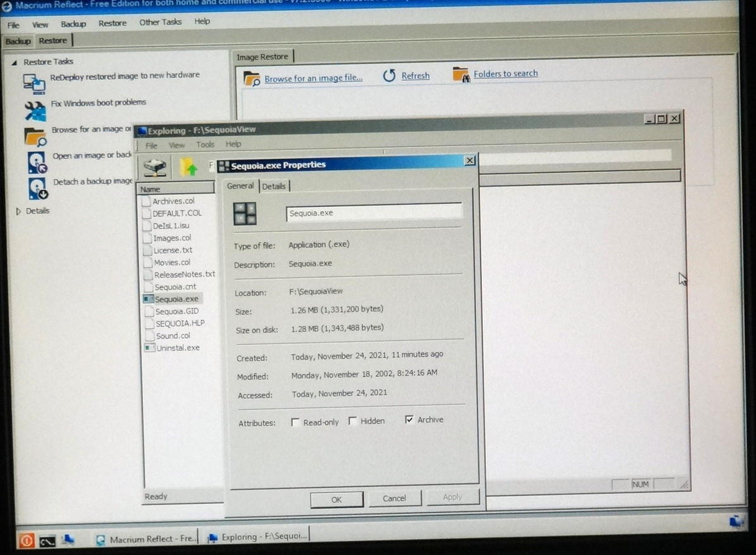Click the Browse for an image folder icon in Restore Tasks
The image size is (756, 555).
tap(35, 137)
